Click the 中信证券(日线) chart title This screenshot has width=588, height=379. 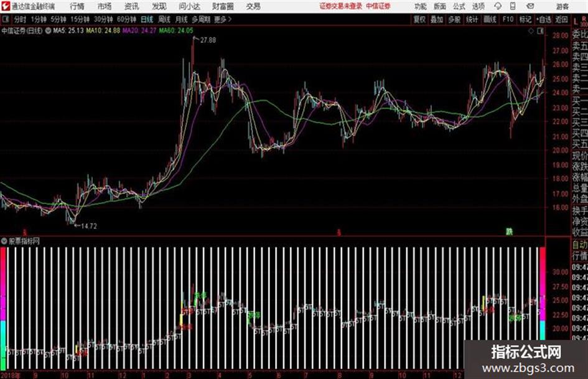coord(22,30)
